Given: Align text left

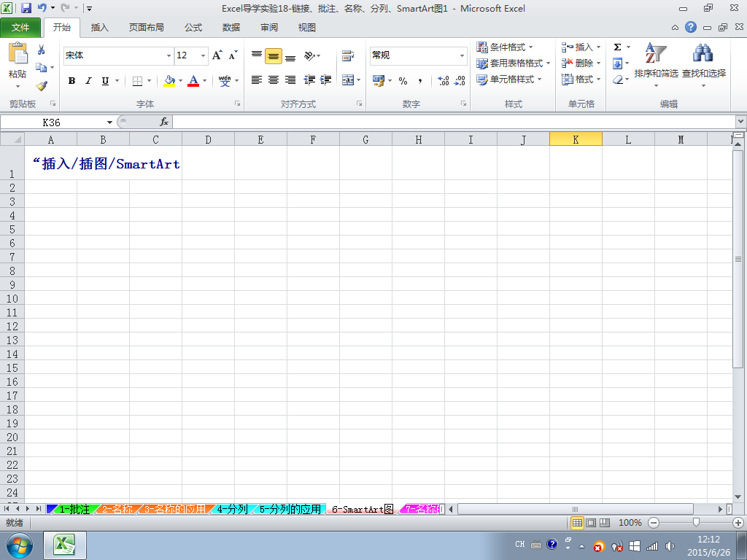Looking at the screenshot, I should (x=256, y=80).
